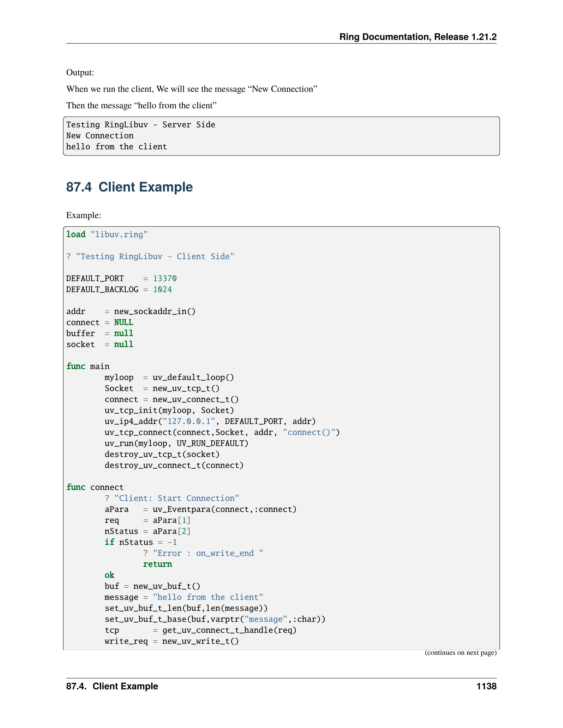The width and height of the screenshot is (563, 728).
Task: Click 'New Connection' in the output box
Action: [100, 136]
